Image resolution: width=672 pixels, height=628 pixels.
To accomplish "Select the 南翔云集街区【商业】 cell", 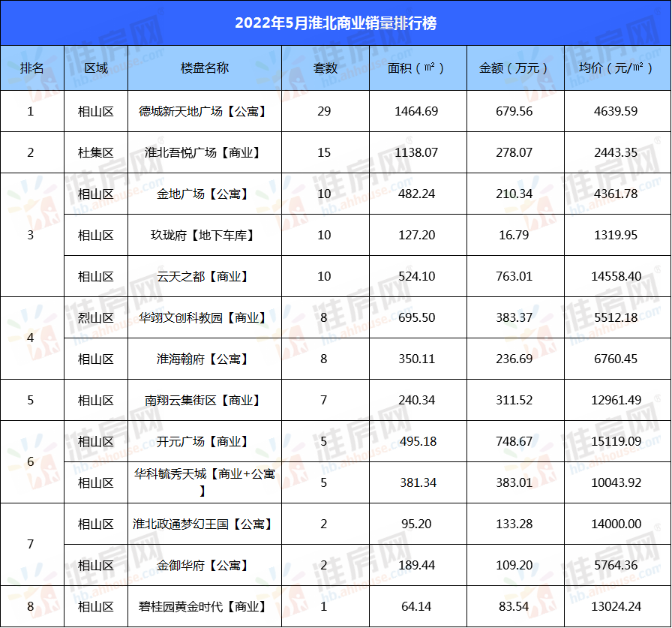I will [204, 400].
